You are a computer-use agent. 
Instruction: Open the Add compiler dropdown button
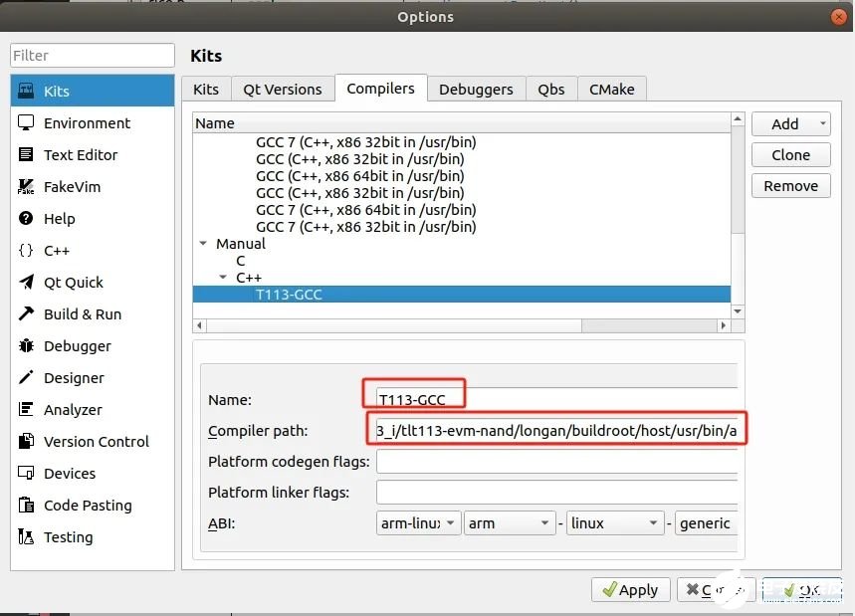pyautogui.click(x=790, y=123)
